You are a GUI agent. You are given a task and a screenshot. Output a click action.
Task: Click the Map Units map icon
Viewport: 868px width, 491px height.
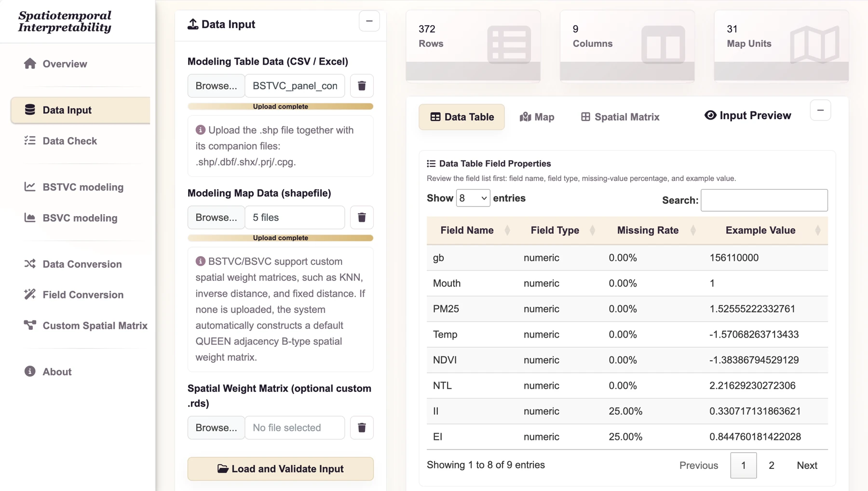point(815,45)
